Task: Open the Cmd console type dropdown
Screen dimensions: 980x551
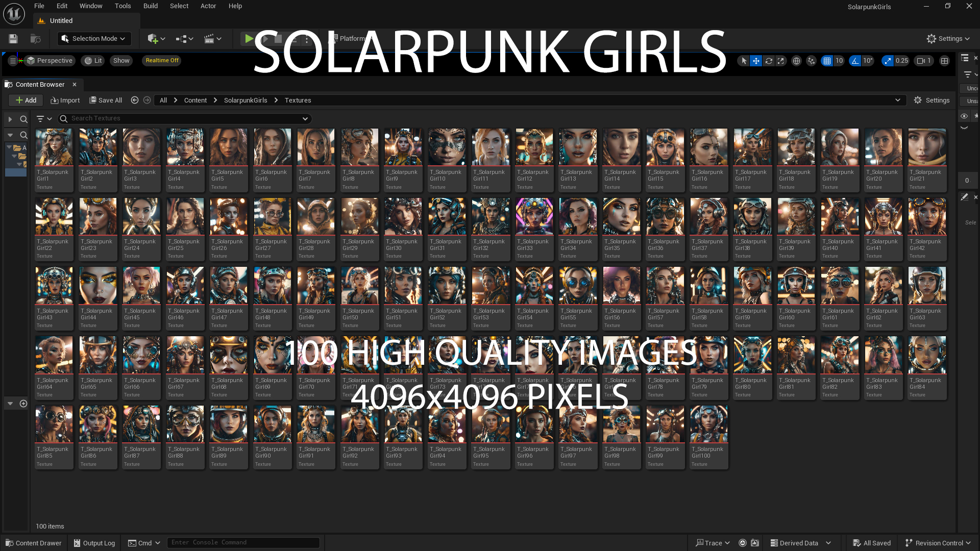Action: pyautogui.click(x=144, y=543)
